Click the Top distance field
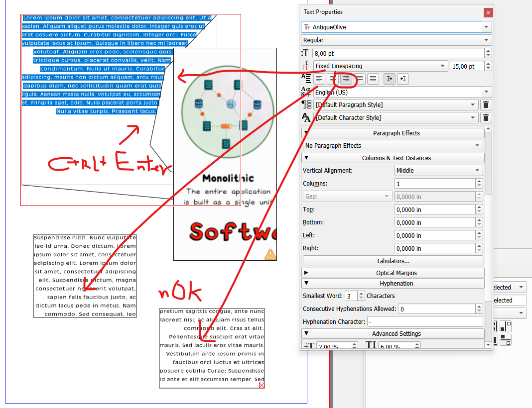This screenshot has width=532, height=408. click(x=435, y=210)
